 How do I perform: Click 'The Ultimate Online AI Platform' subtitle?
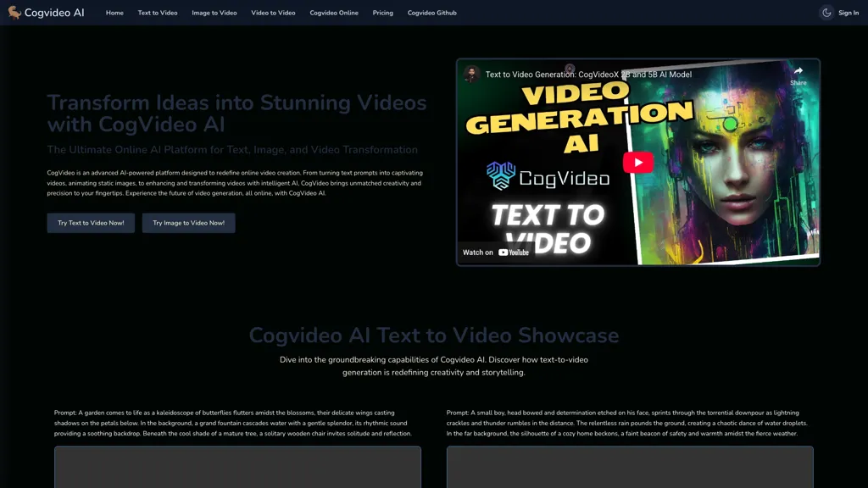point(232,149)
